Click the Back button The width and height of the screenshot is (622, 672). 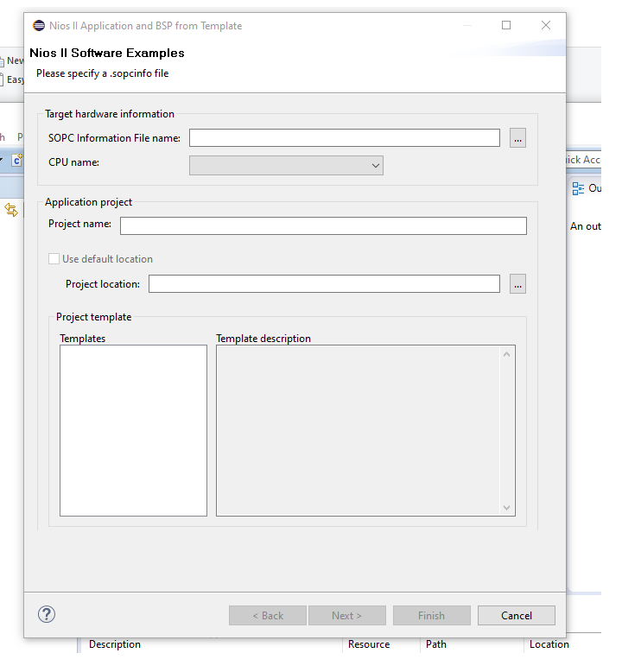pyautogui.click(x=268, y=616)
